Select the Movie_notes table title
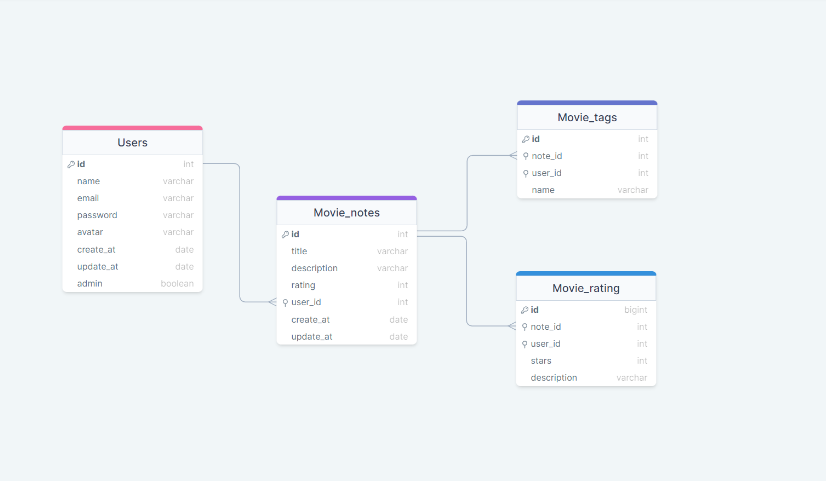Viewport: 826px width, 481px height. point(346,213)
